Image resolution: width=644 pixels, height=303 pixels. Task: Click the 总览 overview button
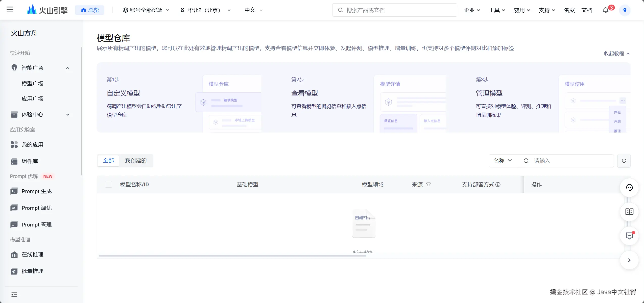pyautogui.click(x=90, y=10)
